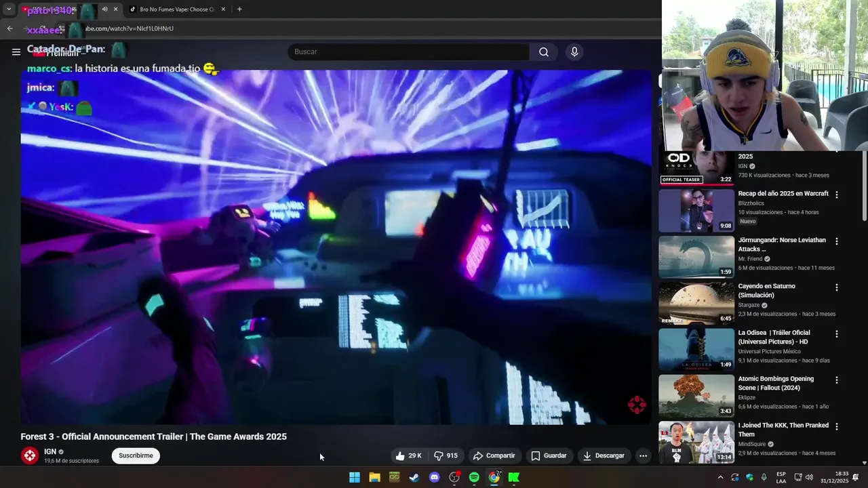Show hidden system tray icons

point(720,477)
